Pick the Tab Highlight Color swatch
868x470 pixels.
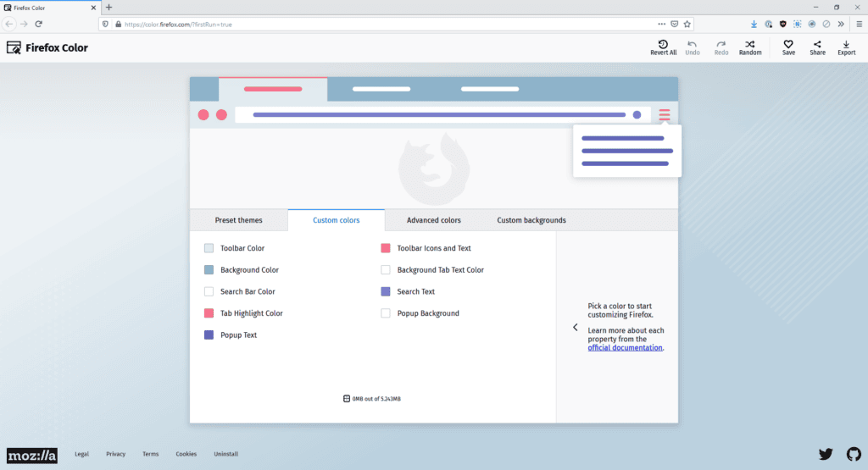tap(209, 313)
